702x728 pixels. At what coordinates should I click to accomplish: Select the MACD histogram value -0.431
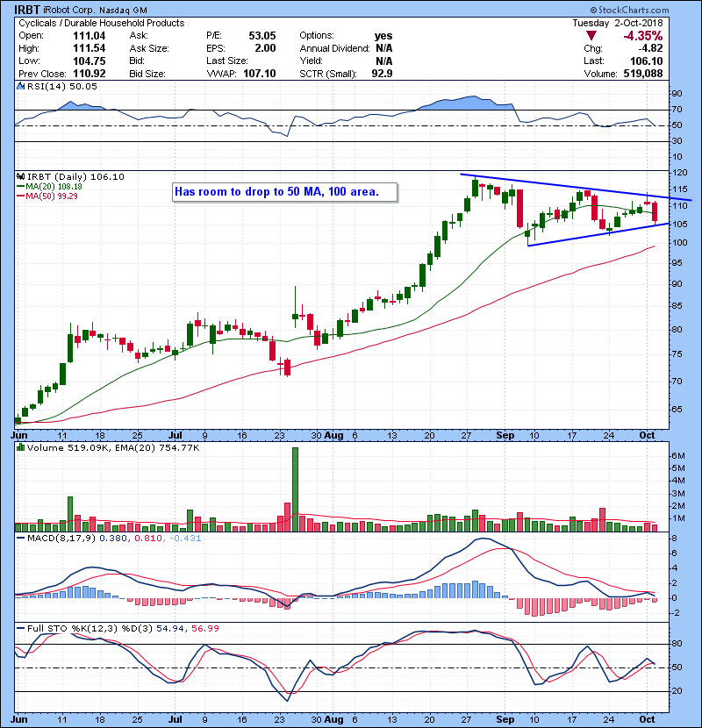[185, 539]
